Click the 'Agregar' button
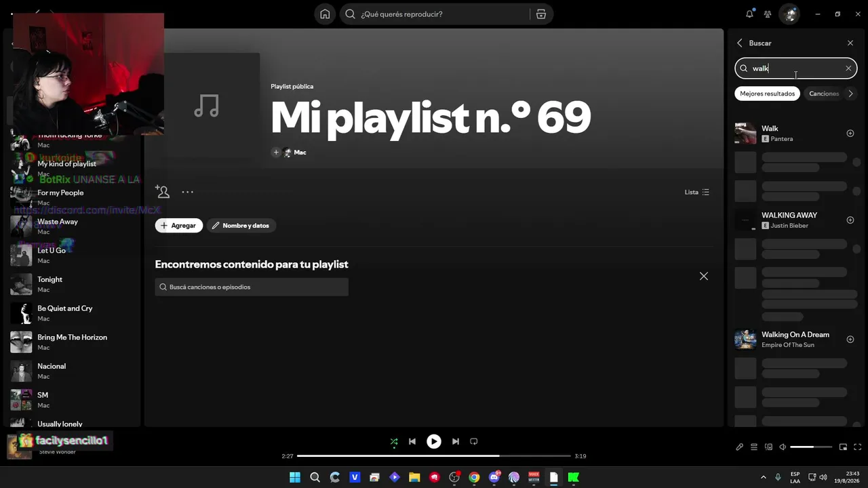Image resolution: width=868 pixels, height=488 pixels. point(179,226)
